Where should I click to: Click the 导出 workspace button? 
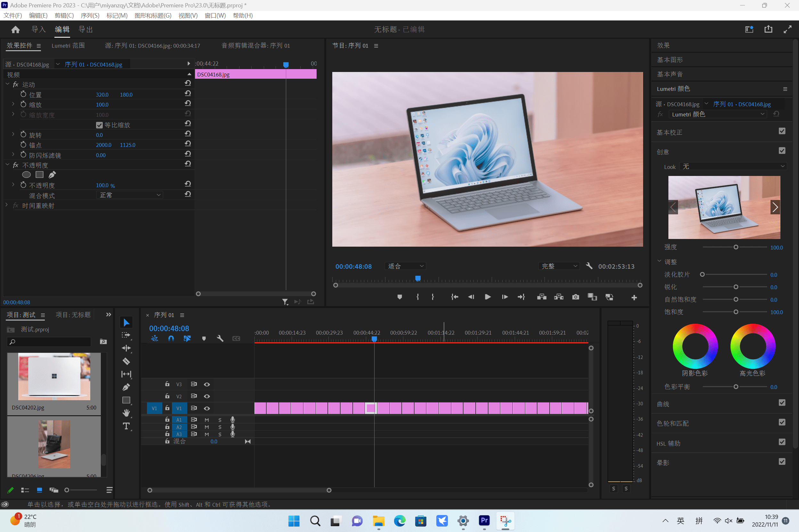click(x=85, y=29)
